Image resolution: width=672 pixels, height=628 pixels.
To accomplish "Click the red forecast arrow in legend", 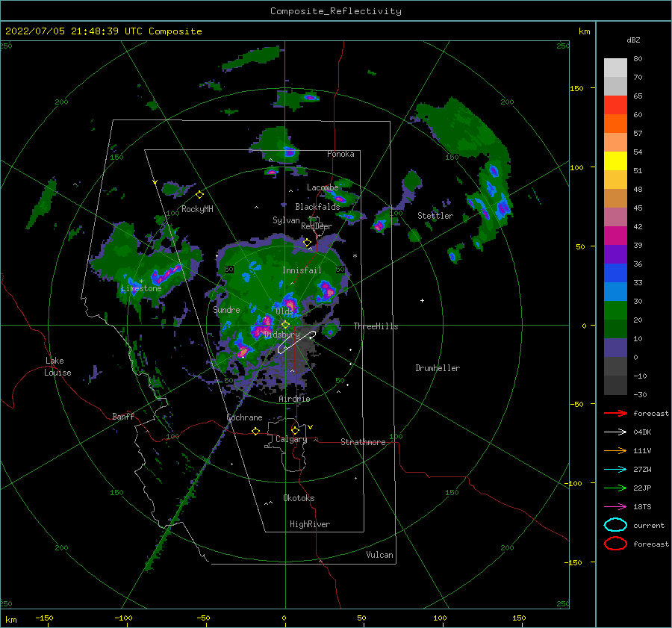I will coord(615,413).
